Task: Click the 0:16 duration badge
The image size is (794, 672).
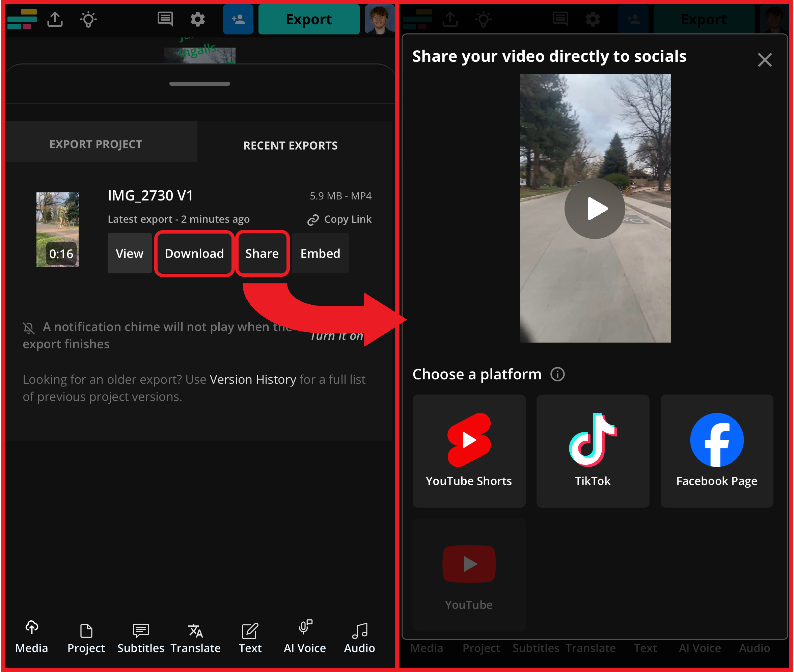Action: tap(61, 254)
